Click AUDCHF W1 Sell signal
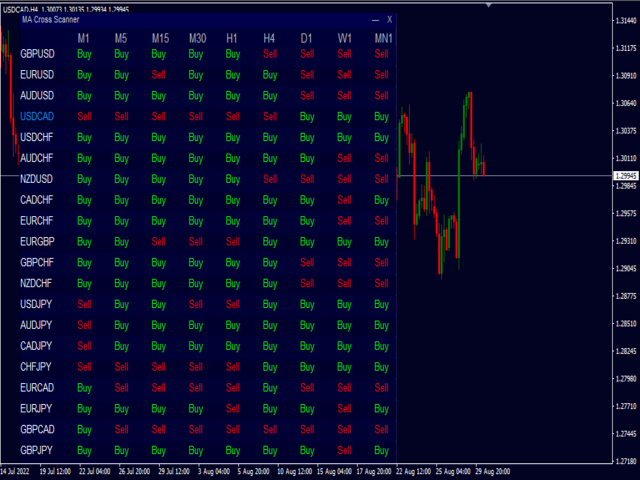The width and height of the screenshot is (640, 480). (344, 158)
